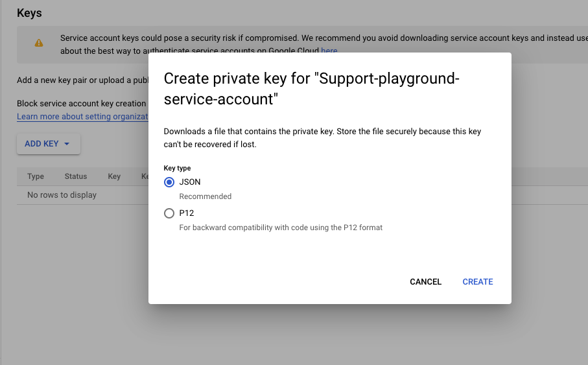
Task: Click the 'No rows to display' row
Action: pyautogui.click(x=62, y=195)
